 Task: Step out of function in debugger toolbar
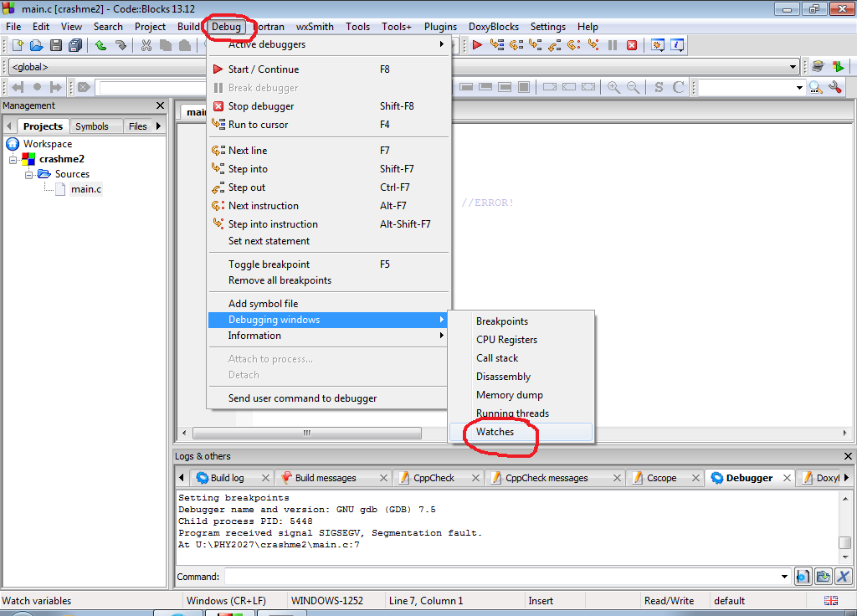pyautogui.click(x=555, y=45)
